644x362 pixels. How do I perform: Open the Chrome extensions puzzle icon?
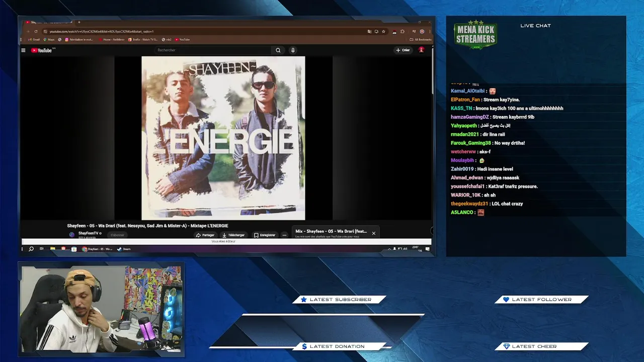[403, 31]
